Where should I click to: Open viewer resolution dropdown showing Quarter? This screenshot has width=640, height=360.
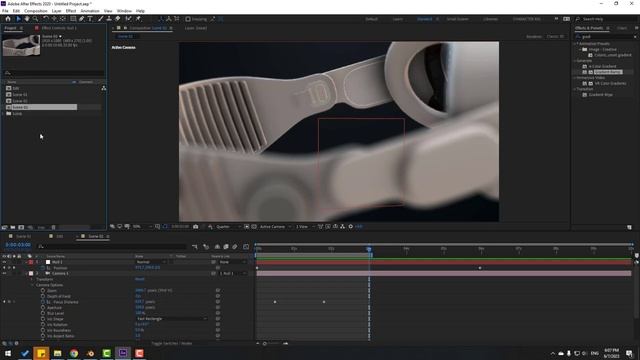pyautogui.click(x=228, y=227)
